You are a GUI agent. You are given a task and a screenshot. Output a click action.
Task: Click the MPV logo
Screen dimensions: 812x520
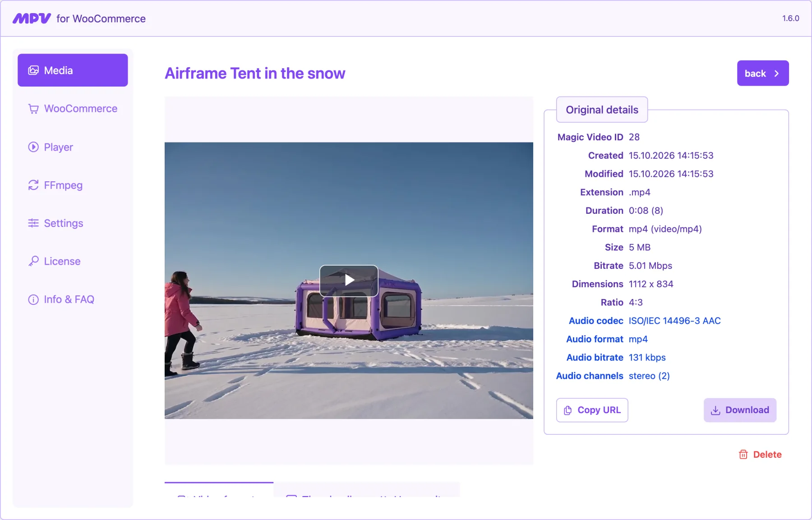32,18
